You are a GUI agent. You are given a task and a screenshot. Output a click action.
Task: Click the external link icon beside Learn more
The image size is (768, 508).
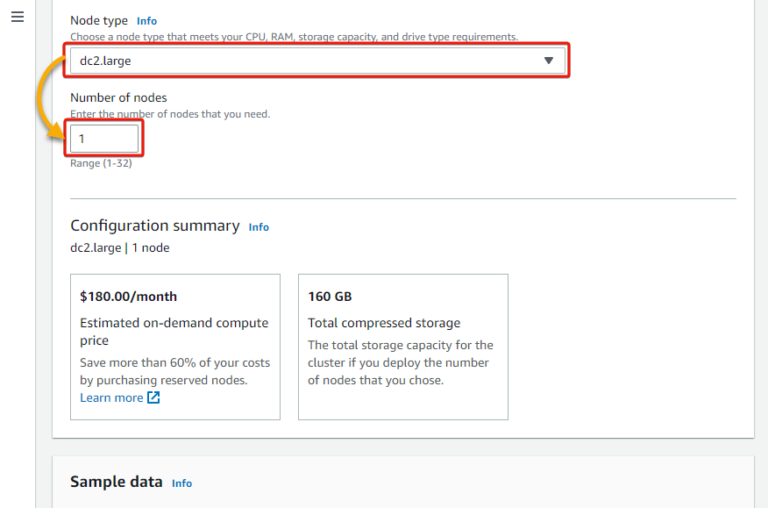click(153, 398)
